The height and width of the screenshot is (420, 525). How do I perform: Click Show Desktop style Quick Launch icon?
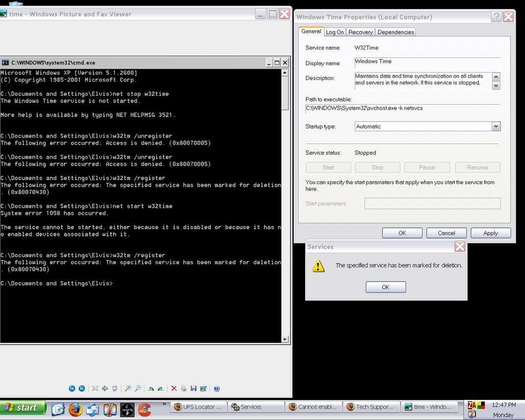93,409
